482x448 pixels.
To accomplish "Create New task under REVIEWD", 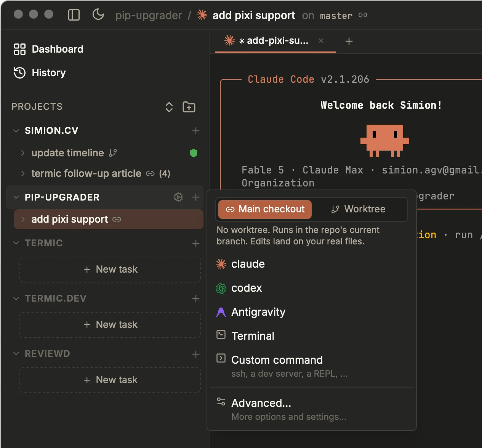I will (110, 380).
